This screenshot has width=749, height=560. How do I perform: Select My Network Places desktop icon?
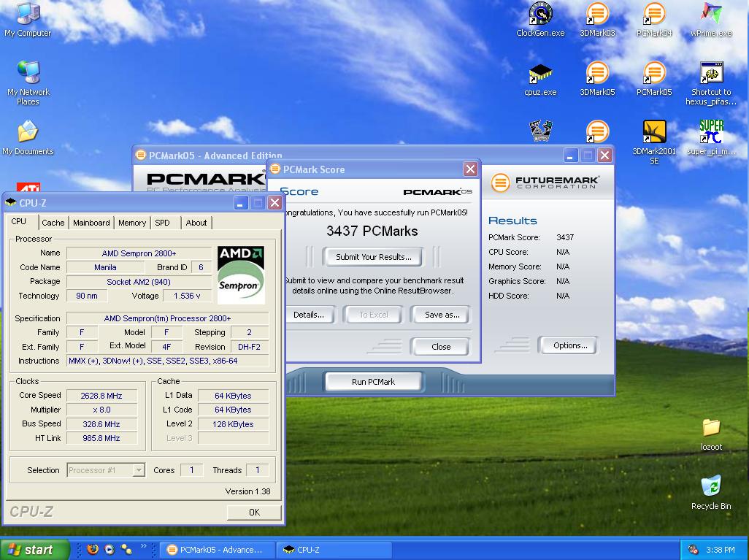click(28, 83)
